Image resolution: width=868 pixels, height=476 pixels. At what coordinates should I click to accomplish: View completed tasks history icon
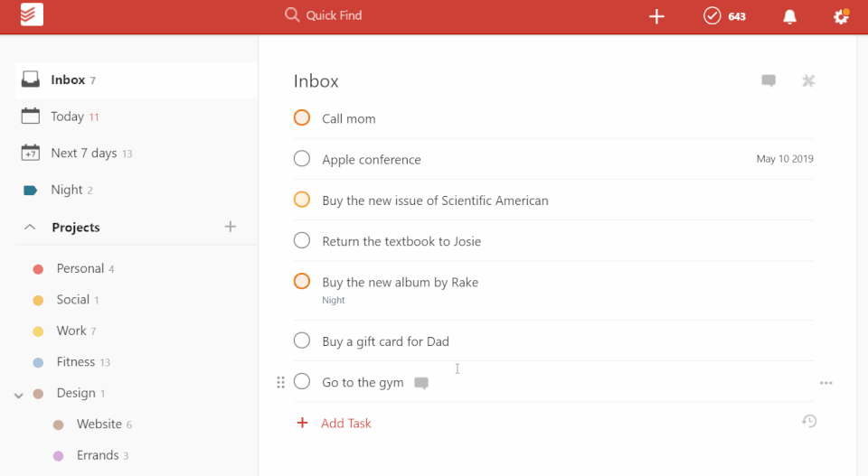pos(809,422)
